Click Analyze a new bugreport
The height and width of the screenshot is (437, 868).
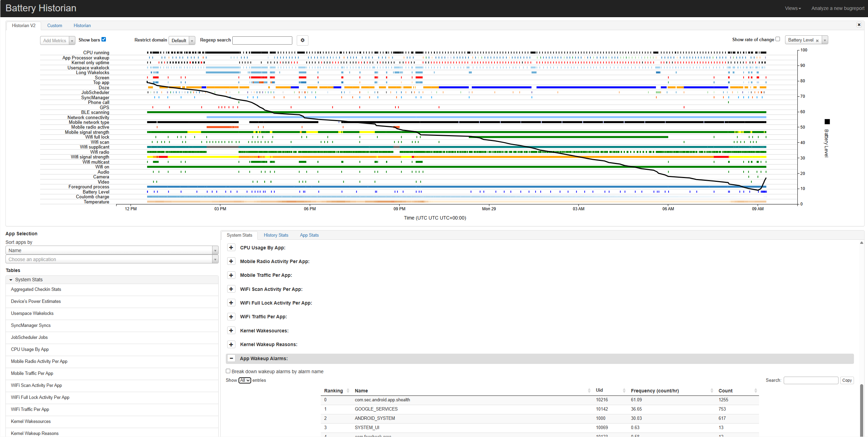pyautogui.click(x=838, y=8)
